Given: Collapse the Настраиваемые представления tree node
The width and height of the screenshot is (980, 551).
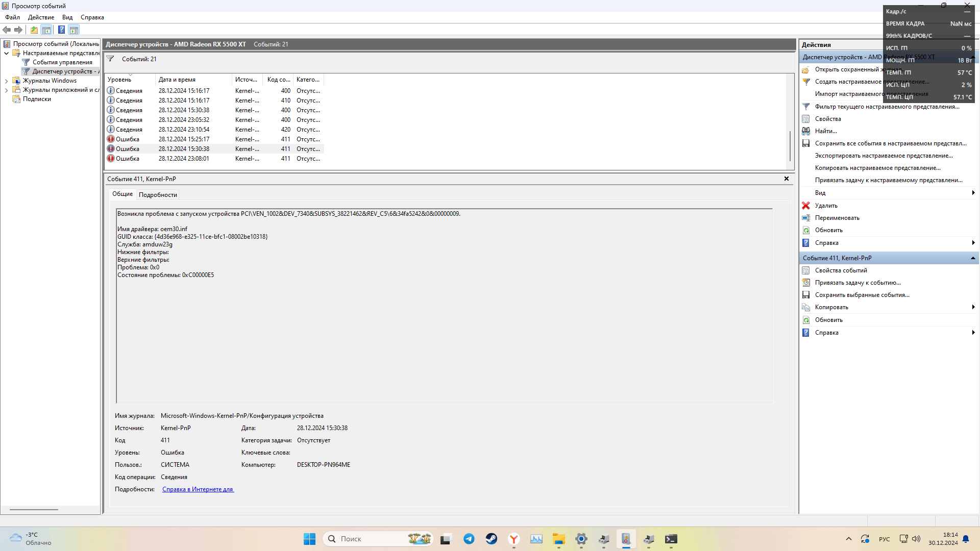Looking at the screenshot, I should coord(6,53).
